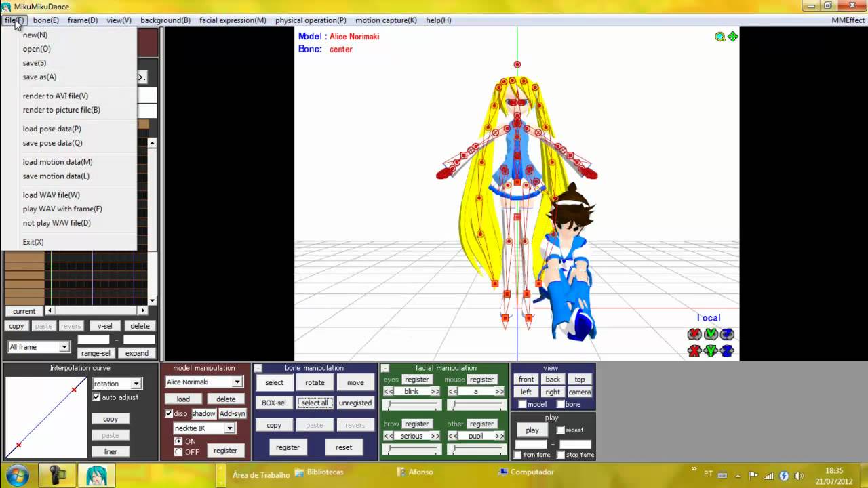Click the Add-syn button
This screenshot has height=488, width=868.
[x=233, y=413]
